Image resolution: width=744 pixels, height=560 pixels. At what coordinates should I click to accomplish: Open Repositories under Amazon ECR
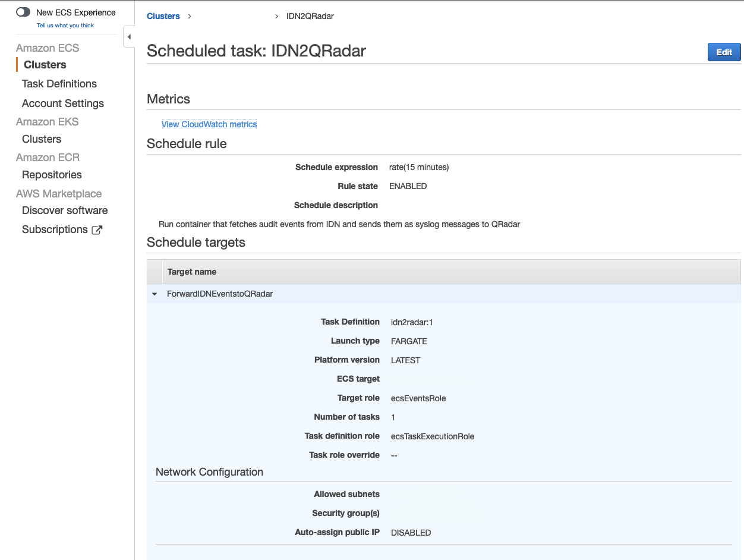[52, 175]
